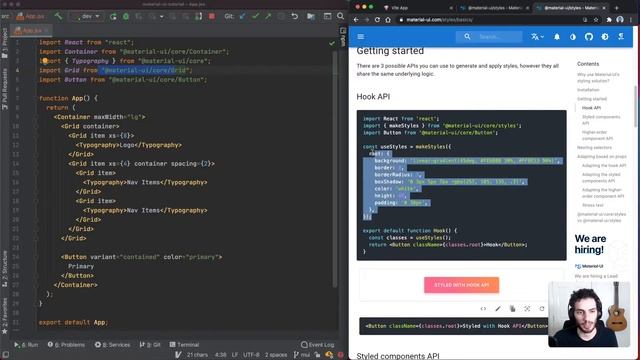
Task: Click the notifications bell icon
Action: click(557, 37)
